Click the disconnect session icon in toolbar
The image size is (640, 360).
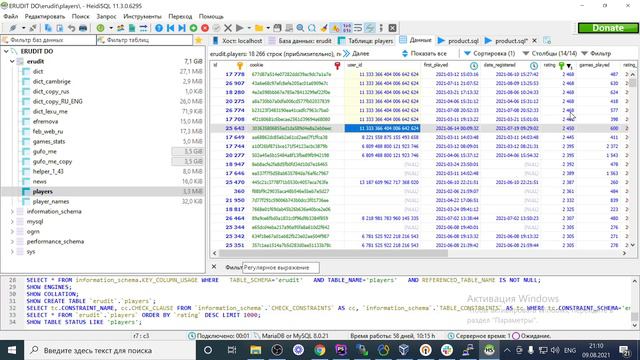tap(33, 28)
